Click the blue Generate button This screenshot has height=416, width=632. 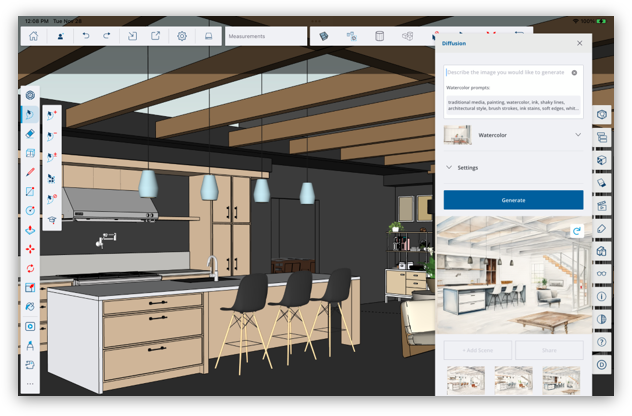point(513,200)
